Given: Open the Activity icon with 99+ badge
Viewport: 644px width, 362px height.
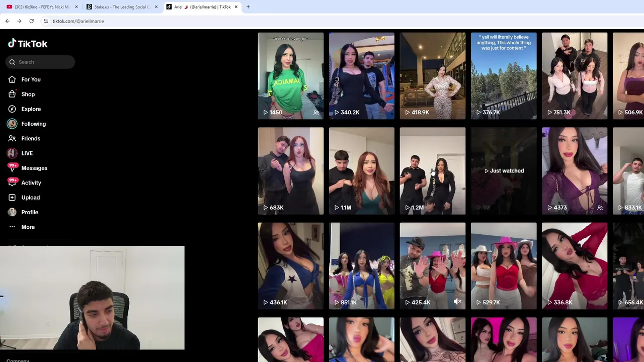Looking at the screenshot, I should pos(12,183).
